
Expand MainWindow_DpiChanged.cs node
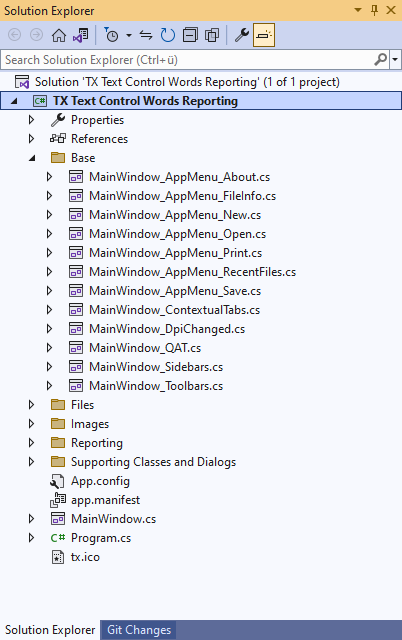pos(49,329)
